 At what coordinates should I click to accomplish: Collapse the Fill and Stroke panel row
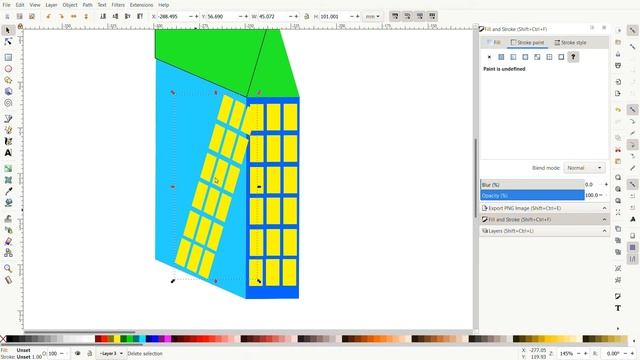click(604, 220)
